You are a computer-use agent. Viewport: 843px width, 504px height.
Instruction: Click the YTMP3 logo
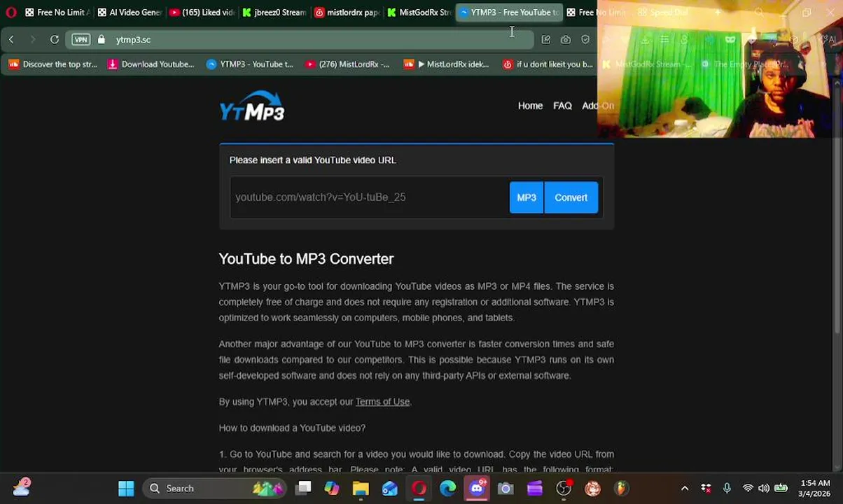(252, 106)
